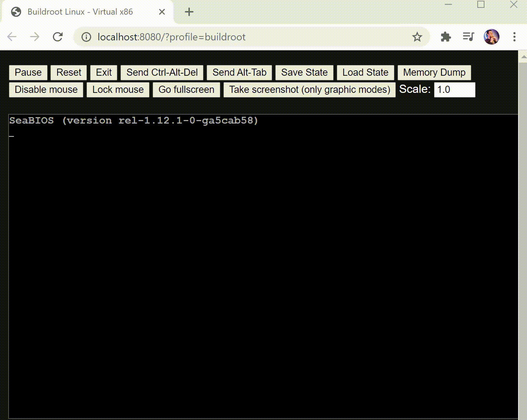The image size is (527, 420).
Task: Open the media controls playlist icon
Action: coord(468,37)
